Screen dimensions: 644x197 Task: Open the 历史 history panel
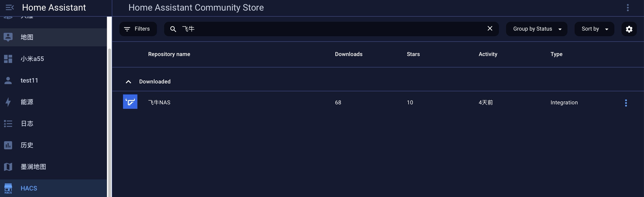(27, 145)
